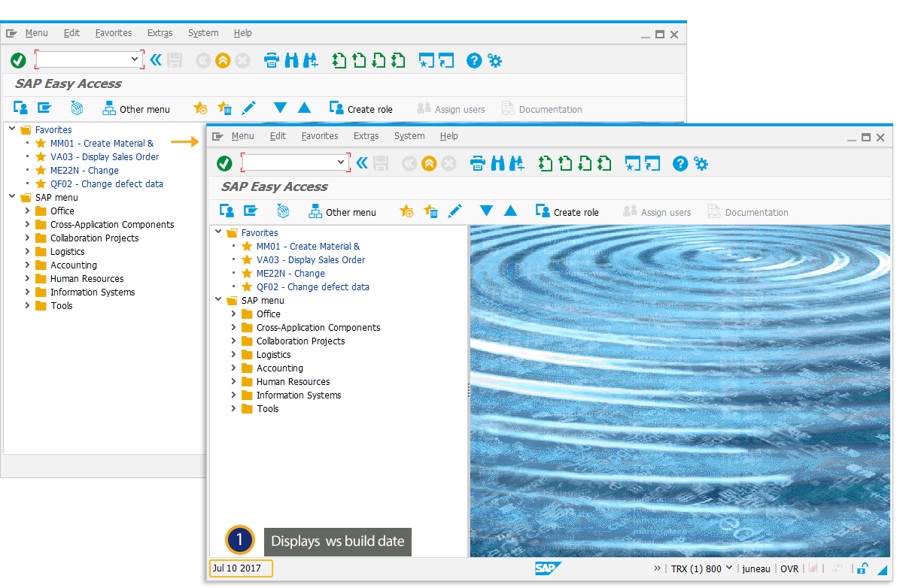Add to favorites star icon, front window

click(407, 211)
